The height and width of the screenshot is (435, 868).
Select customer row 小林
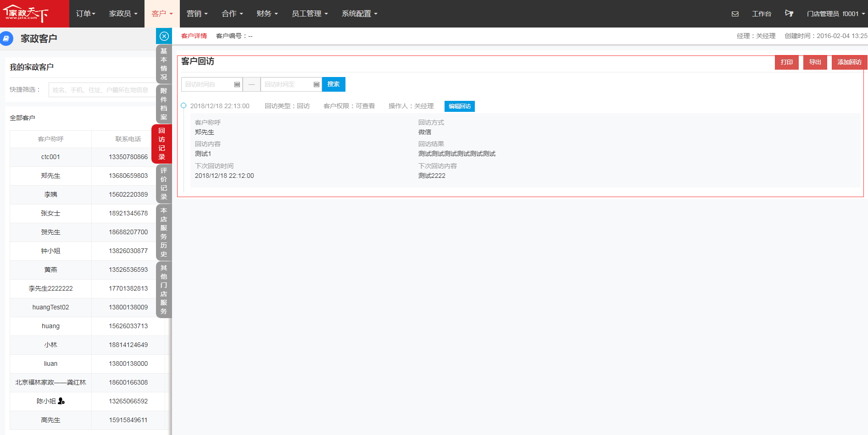(x=87, y=345)
